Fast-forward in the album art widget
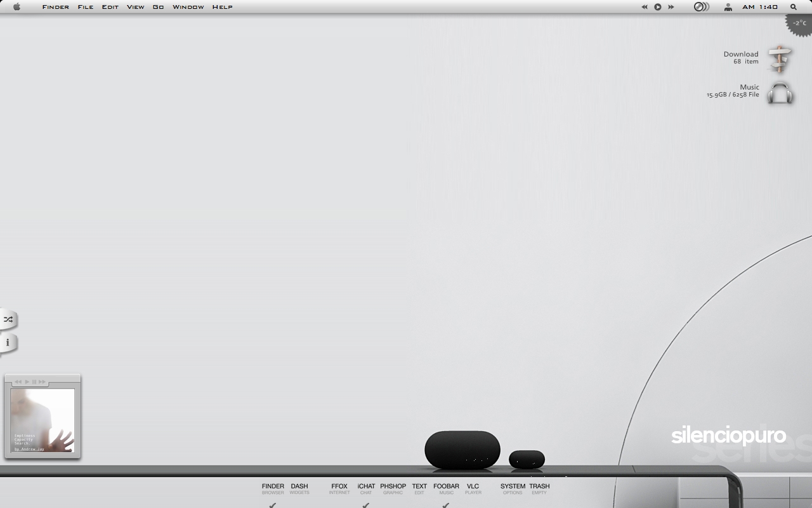 coord(43,382)
